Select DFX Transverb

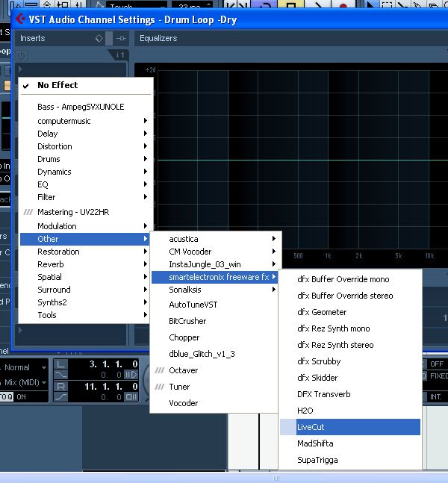350,394
